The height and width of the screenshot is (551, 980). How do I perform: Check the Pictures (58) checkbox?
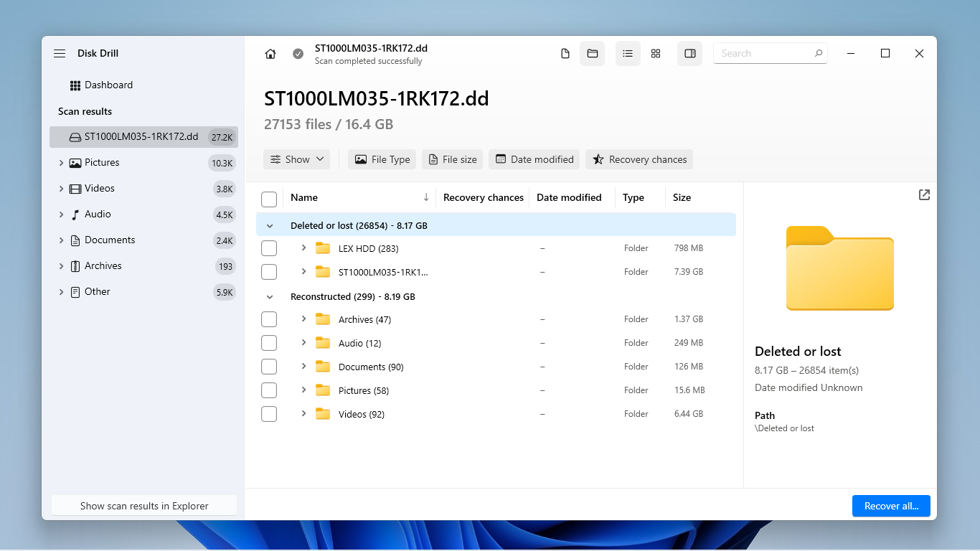click(269, 390)
